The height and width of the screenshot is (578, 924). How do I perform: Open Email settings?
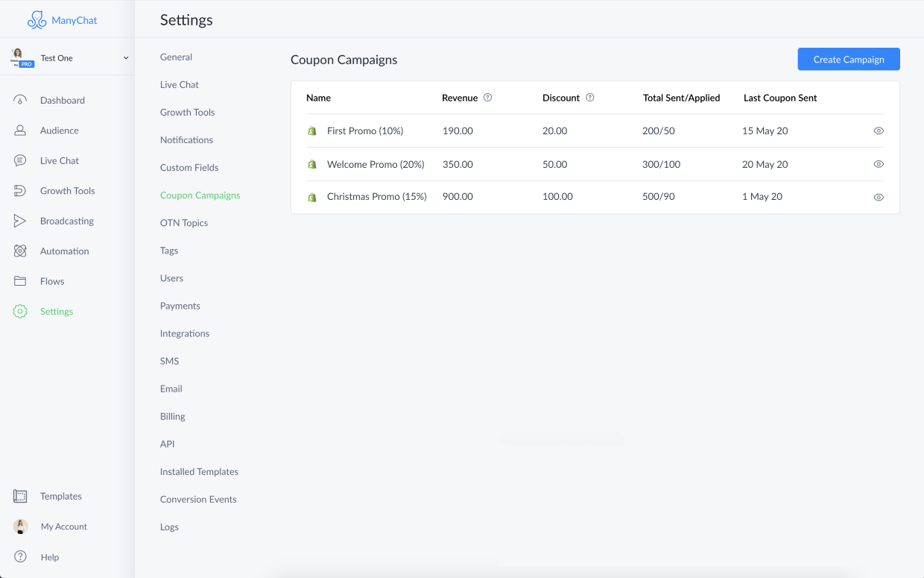tap(171, 389)
